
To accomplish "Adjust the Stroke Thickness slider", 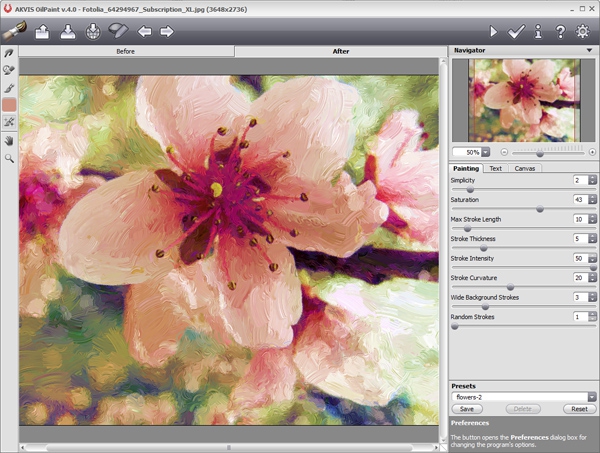I will [x=484, y=248].
